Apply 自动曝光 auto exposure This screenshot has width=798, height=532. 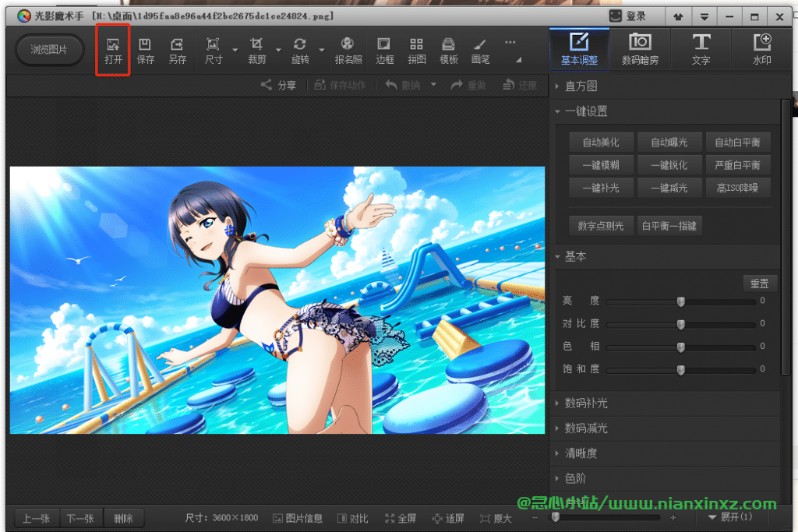click(x=669, y=143)
